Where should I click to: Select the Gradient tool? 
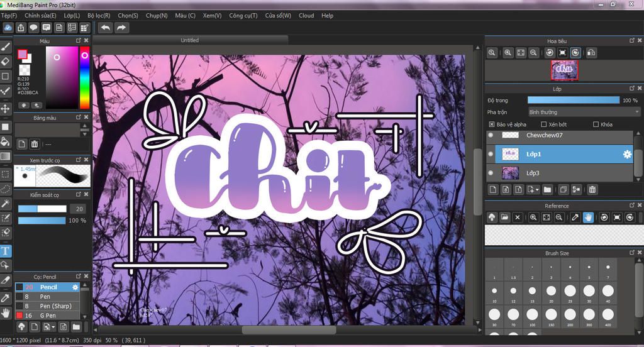[5, 157]
